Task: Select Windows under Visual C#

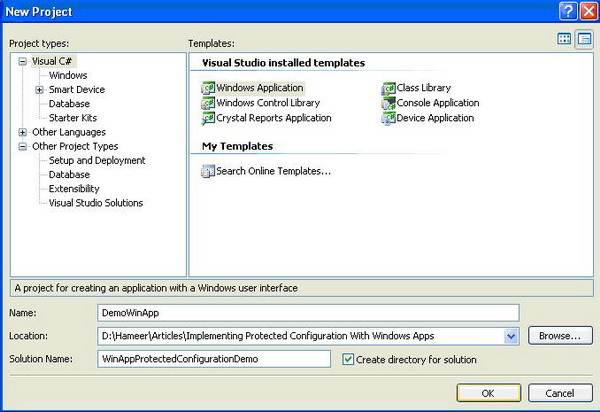Action: pos(68,75)
